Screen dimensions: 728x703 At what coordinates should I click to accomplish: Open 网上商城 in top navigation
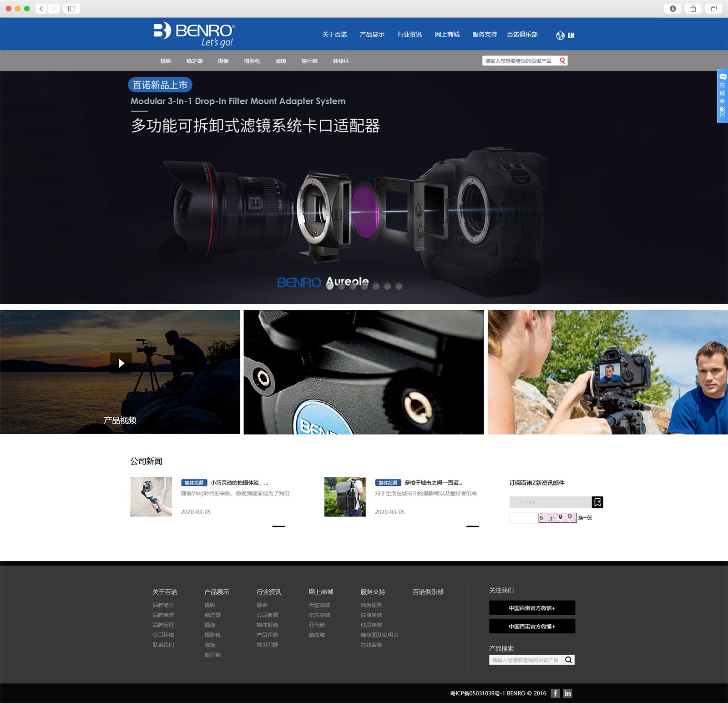(447, 35)
